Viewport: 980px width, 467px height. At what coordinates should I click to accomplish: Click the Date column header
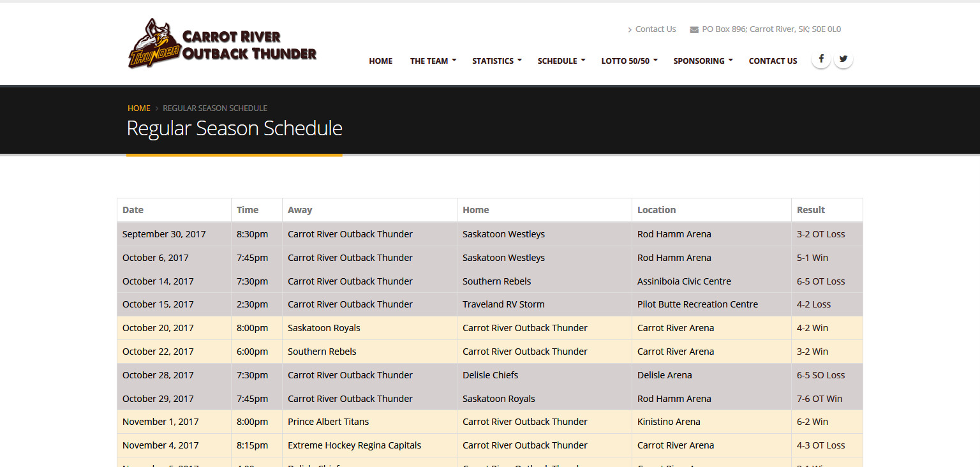133,210
